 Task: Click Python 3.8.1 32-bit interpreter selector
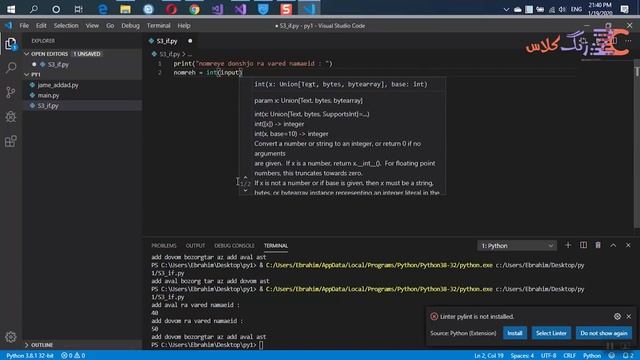[x=30, y=356]
